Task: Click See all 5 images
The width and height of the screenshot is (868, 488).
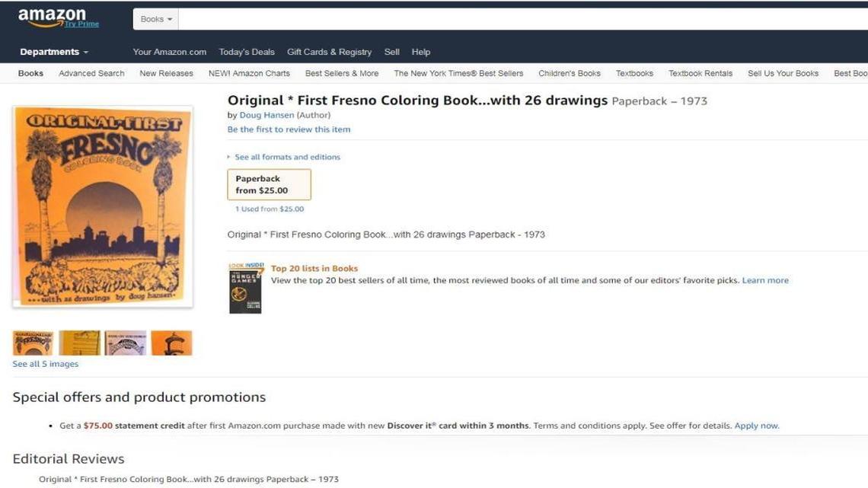Action: tap(44, 363)
